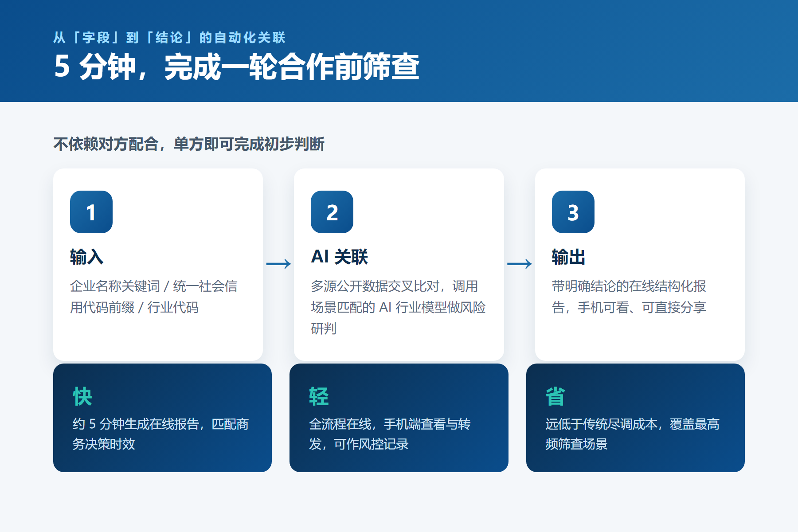Select the text starting 远低于传统尽调成本
This screenshot has height=532, width=798.
[x=632, y=434]
